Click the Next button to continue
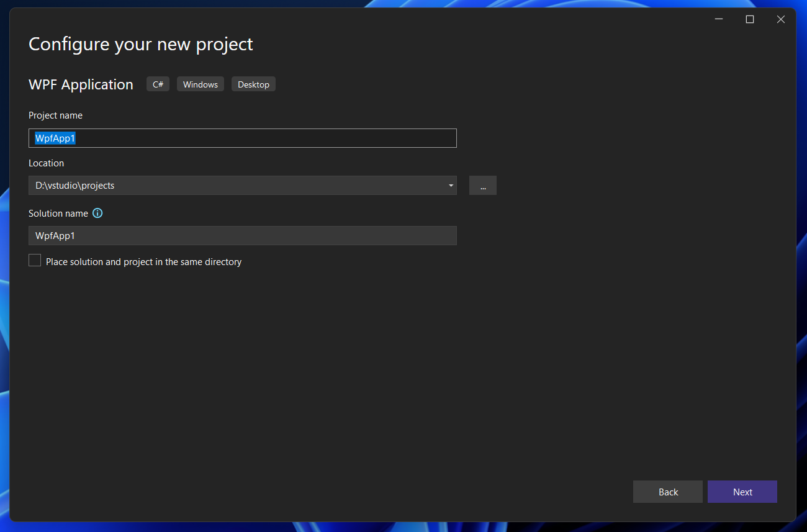This screenshot has height=532, width=807. (x=742, y=492)
